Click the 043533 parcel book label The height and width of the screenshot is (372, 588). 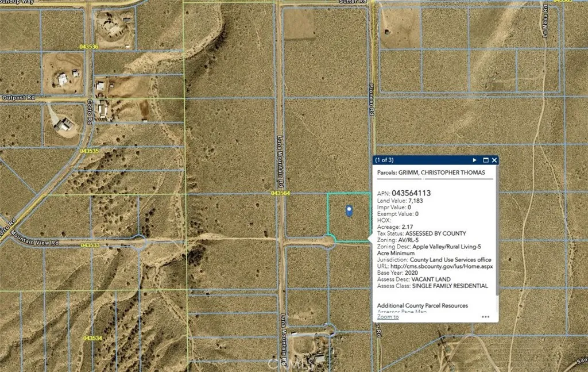click(90, 245)
